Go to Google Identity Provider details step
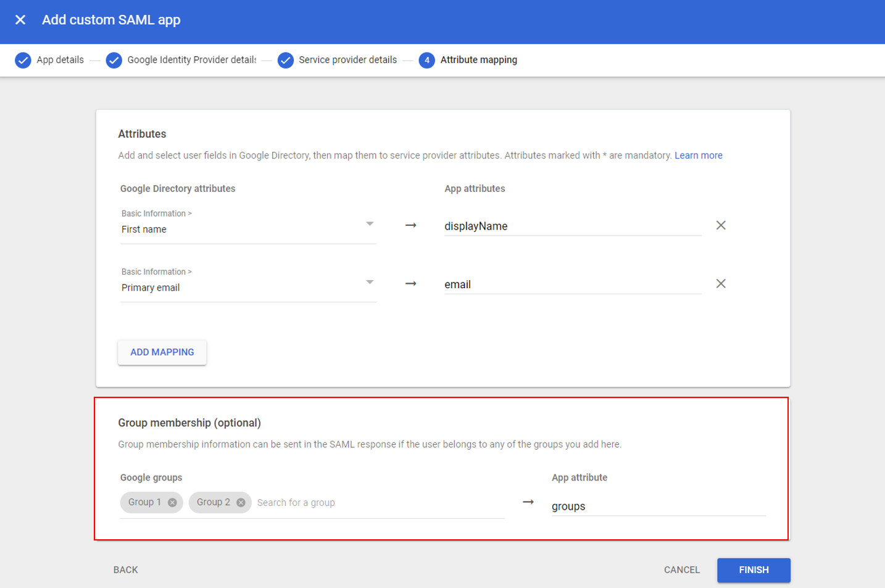Image resolution: width=885 pixels, height=588 pixels. 191,60
